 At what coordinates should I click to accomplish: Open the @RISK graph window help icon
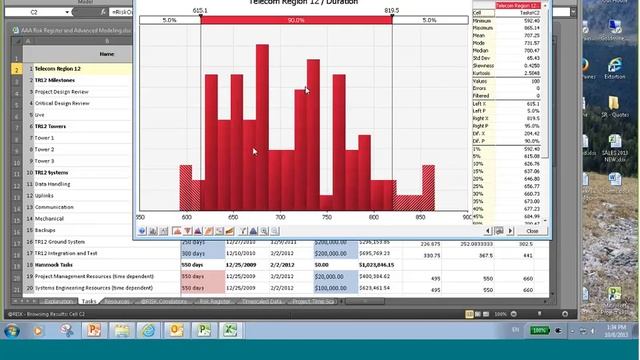point(142,231)
